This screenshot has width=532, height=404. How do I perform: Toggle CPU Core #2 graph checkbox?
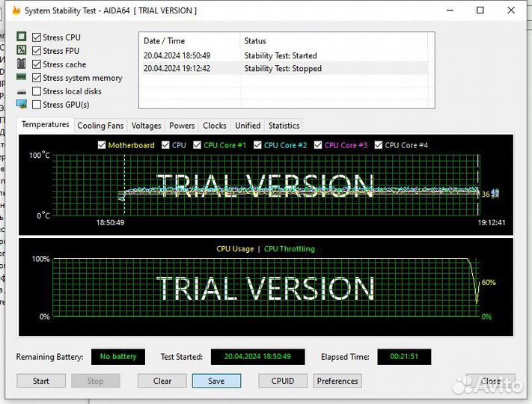[257, 145]
